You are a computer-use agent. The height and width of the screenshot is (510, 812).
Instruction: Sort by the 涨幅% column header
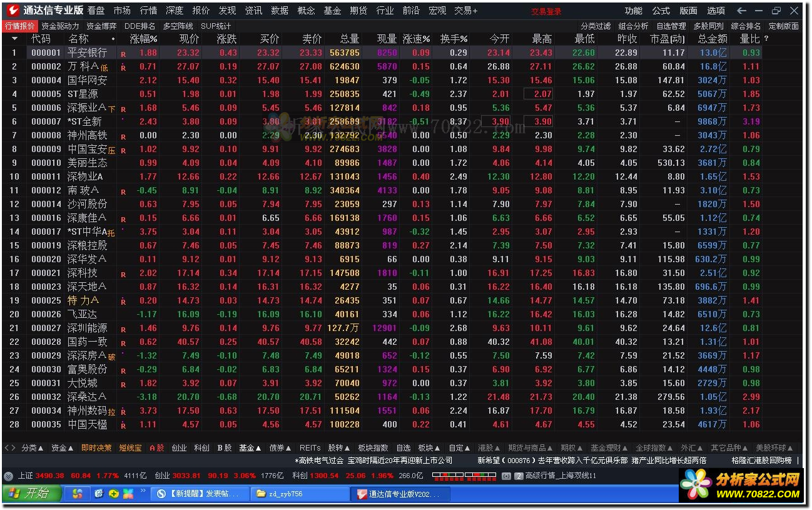click(x=143, y=39)
